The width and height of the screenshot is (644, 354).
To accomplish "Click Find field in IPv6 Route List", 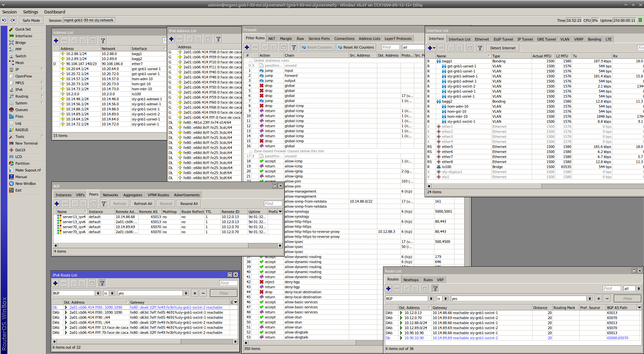I will (228, 283).
